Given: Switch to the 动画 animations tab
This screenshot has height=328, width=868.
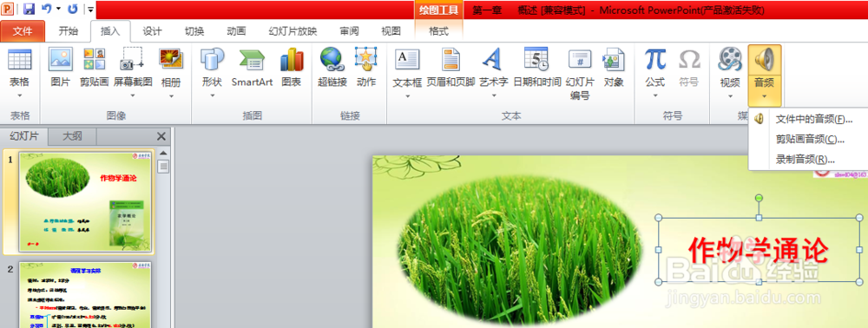Looking at the screenshot, I should point(236,31).
